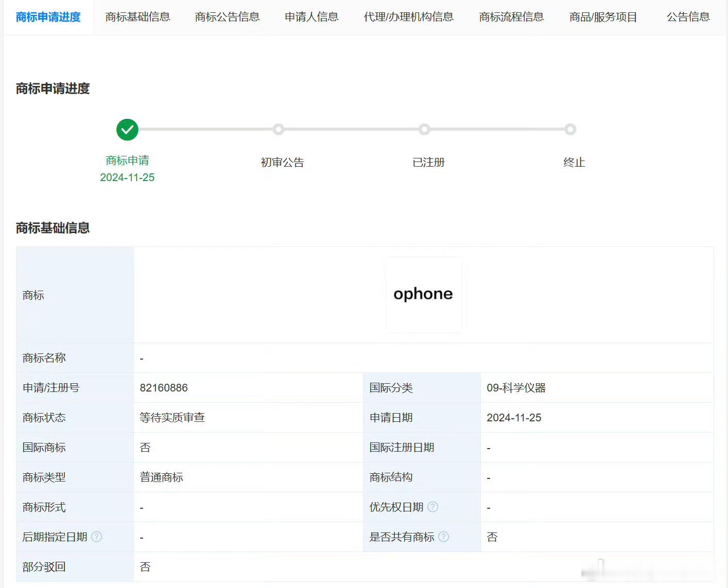Click the 普通商标 trademark type value
728x588 pixels.
pyautogui.click(x=161, y=477)
